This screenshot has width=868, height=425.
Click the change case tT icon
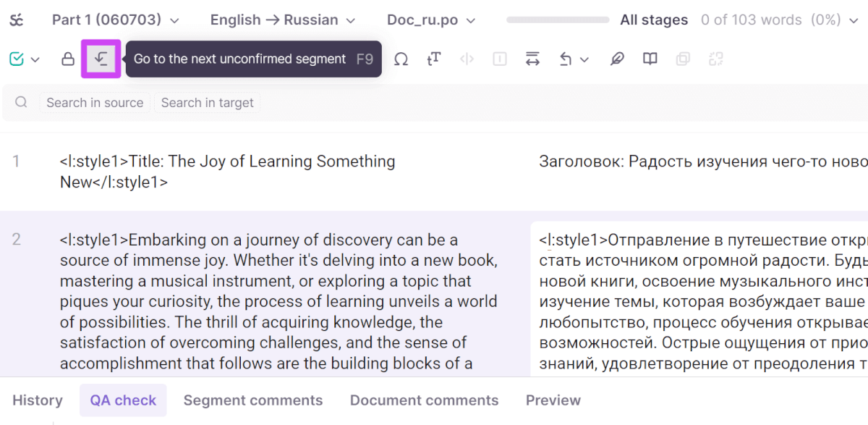[434, 59]
